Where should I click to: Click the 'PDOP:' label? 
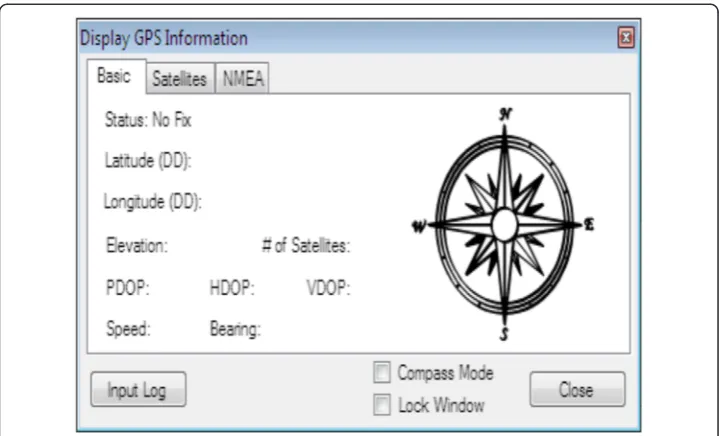[x=127, y=288]
